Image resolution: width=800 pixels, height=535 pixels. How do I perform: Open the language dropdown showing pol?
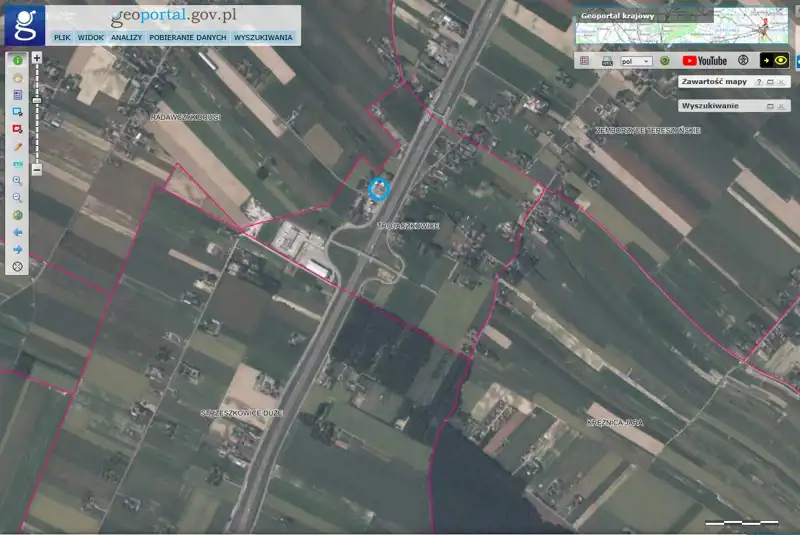(x=635, y=61)
